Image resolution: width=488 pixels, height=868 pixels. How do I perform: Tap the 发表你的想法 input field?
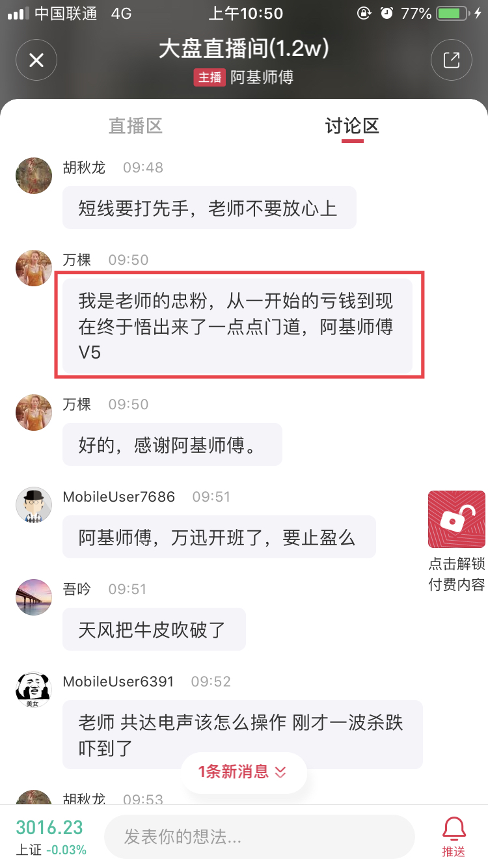pyautogui.click(x=259, y=837)
